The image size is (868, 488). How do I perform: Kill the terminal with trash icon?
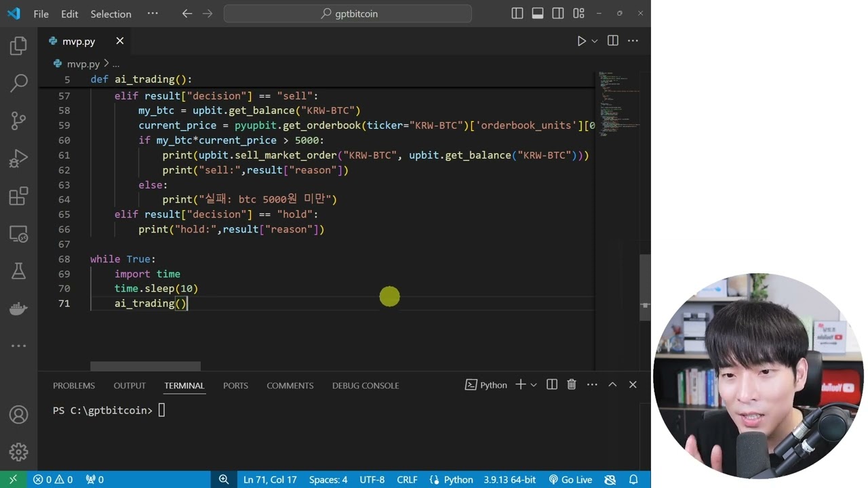pos(572,384)
